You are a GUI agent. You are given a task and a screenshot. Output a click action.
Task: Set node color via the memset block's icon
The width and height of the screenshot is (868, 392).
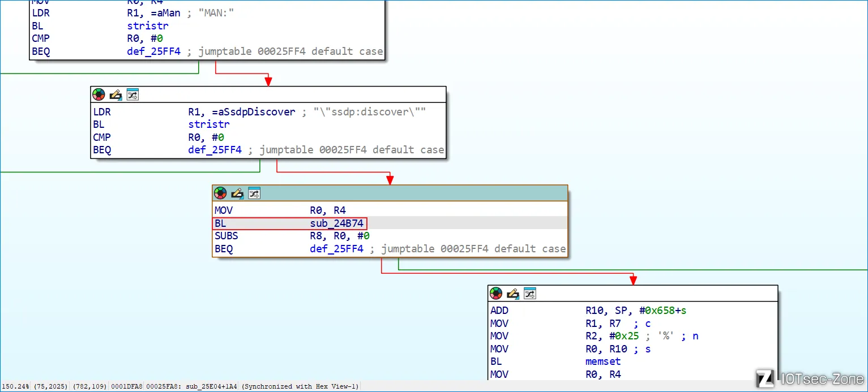[x=496, y=293]
